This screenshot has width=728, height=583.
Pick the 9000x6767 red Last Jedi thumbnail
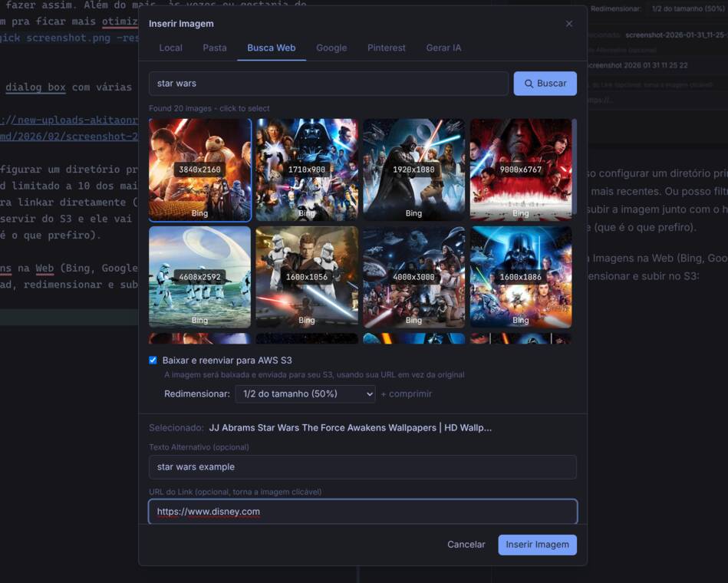(x=520, y=170)
